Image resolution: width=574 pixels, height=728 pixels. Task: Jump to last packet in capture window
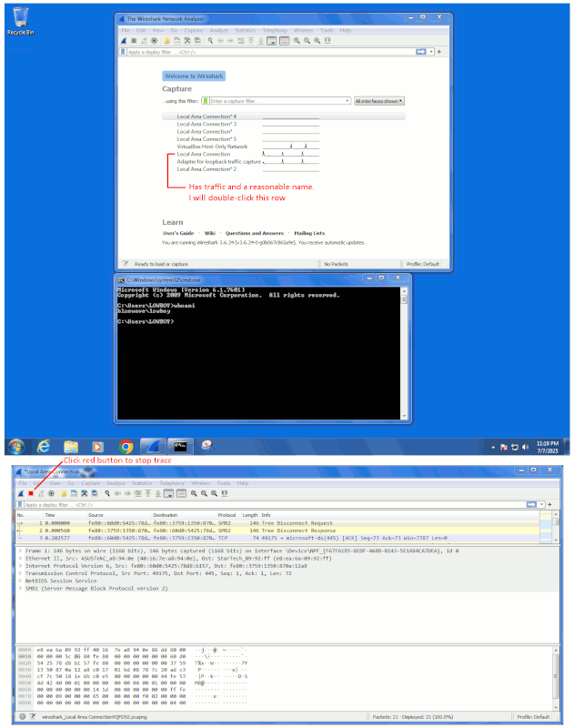click(158, 493)
